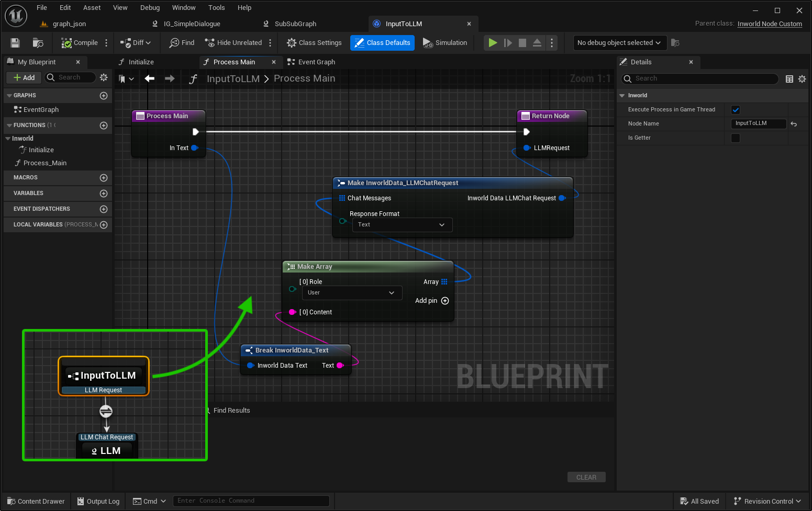Image resolution: width=812 pixels, height=511 pixels.
Task: Enable the Is Getter checkbox
Action: coord(736,138)
